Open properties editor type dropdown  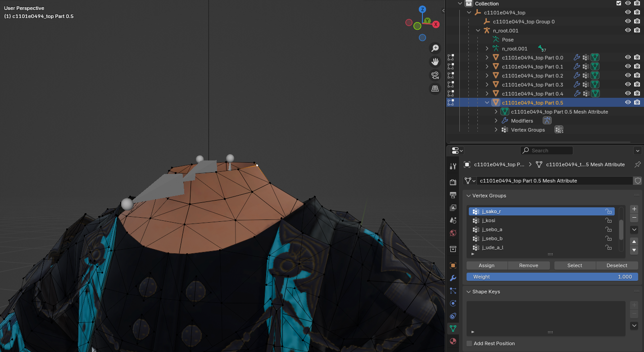click(457, 151)
